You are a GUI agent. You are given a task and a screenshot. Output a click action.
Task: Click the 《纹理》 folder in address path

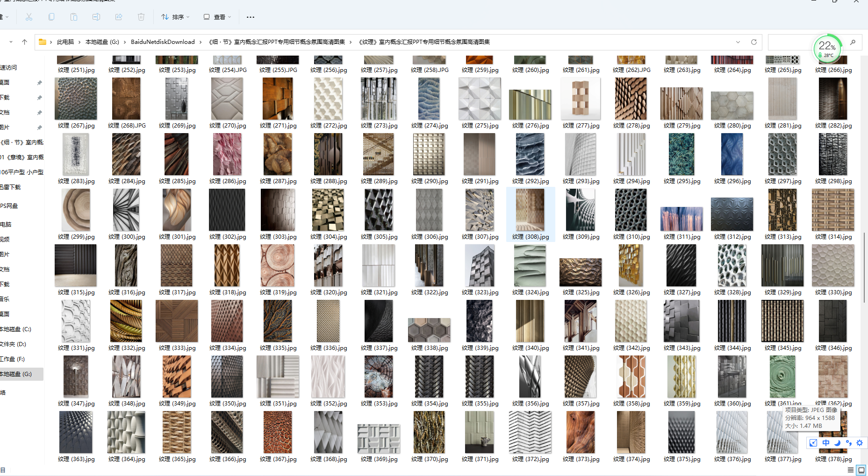pyautogui.click(x=424, y=42)
